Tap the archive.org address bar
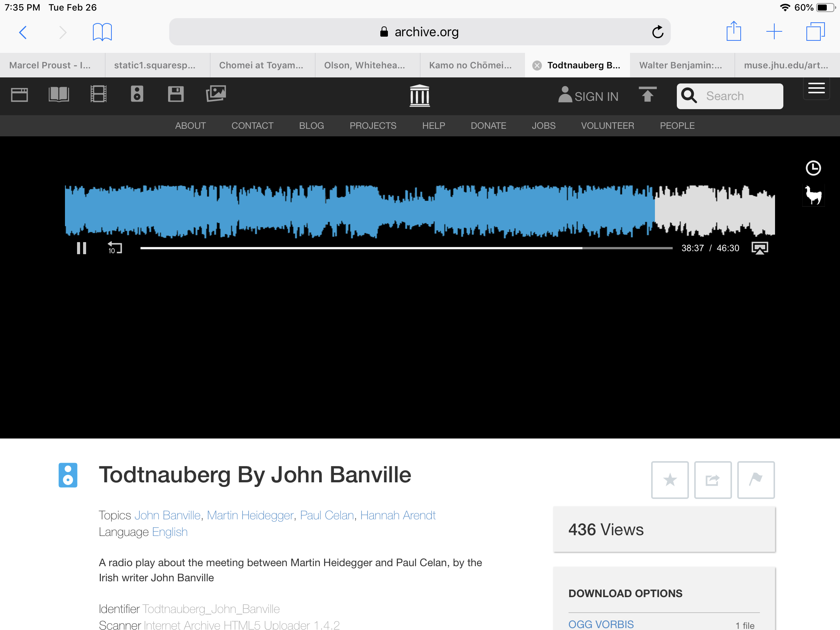The width and height of the screenshot is (840, 630). 420,32
